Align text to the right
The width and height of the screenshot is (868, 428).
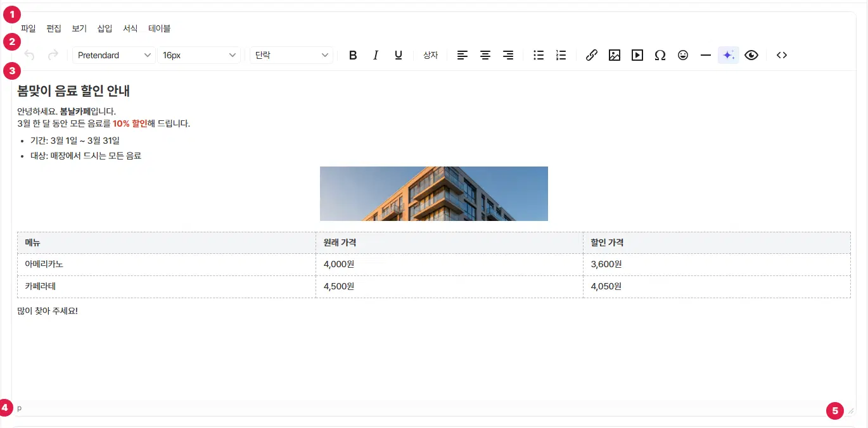(508, 55)
